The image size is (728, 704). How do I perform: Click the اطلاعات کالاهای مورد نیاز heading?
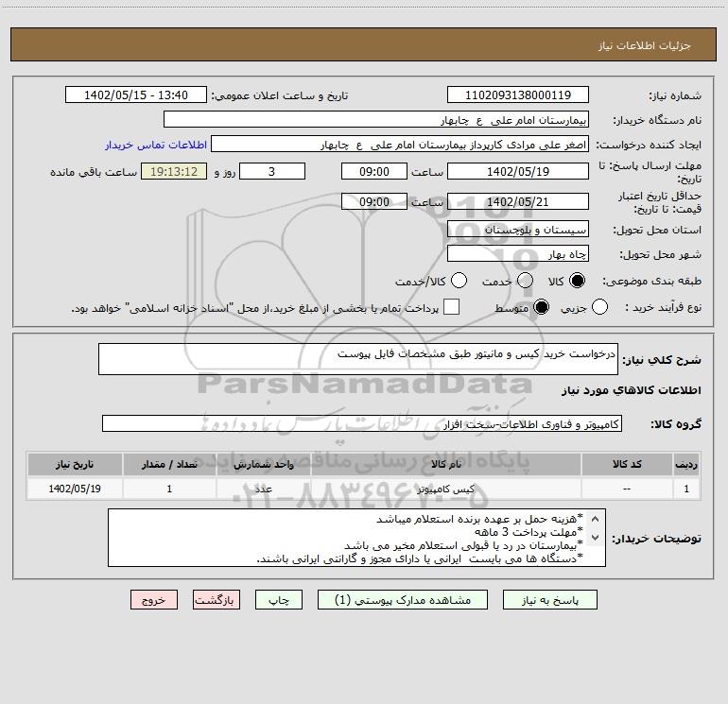coord(632,390)
